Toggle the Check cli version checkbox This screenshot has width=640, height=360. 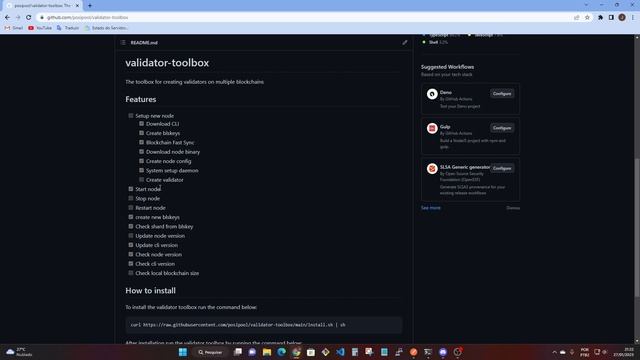pos(131,264)
